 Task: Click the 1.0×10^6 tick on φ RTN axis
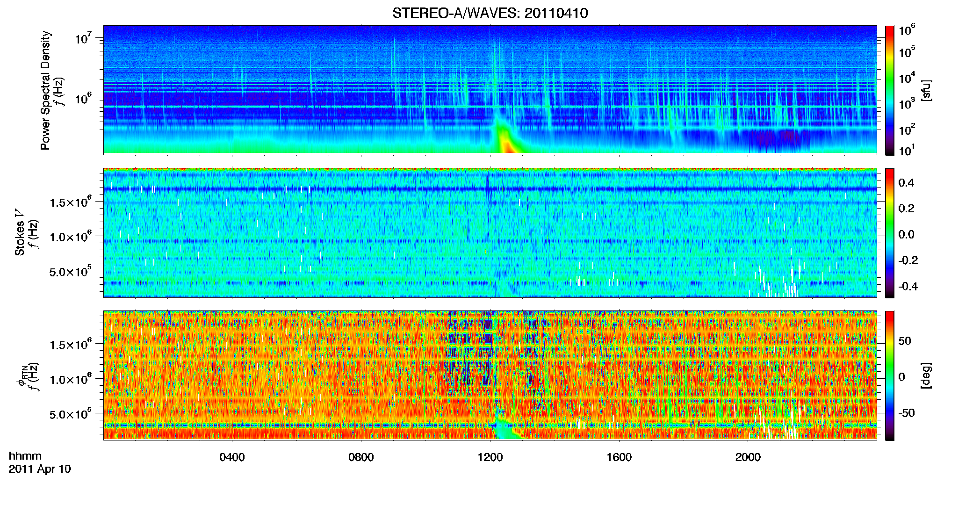click(x=71, y=379)
